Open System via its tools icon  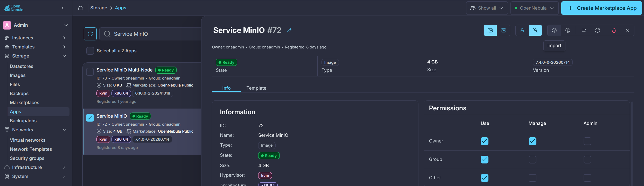[x=7, y=176]
